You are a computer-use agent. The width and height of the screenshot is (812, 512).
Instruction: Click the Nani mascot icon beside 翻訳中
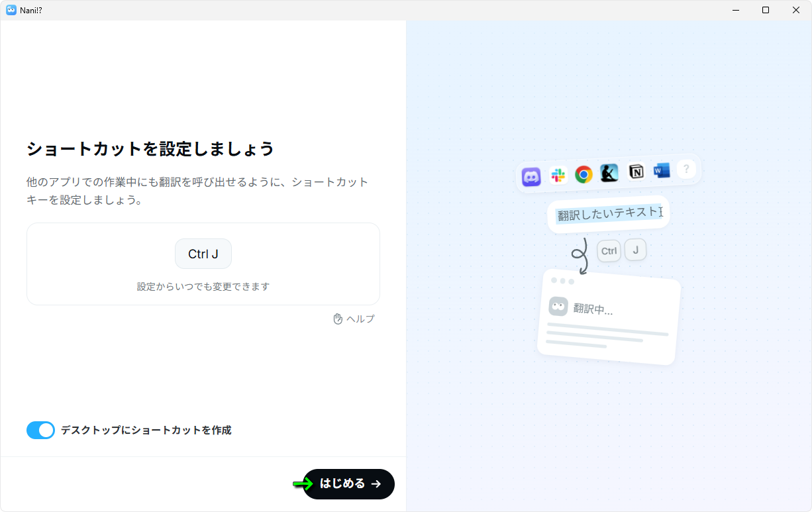558,306
